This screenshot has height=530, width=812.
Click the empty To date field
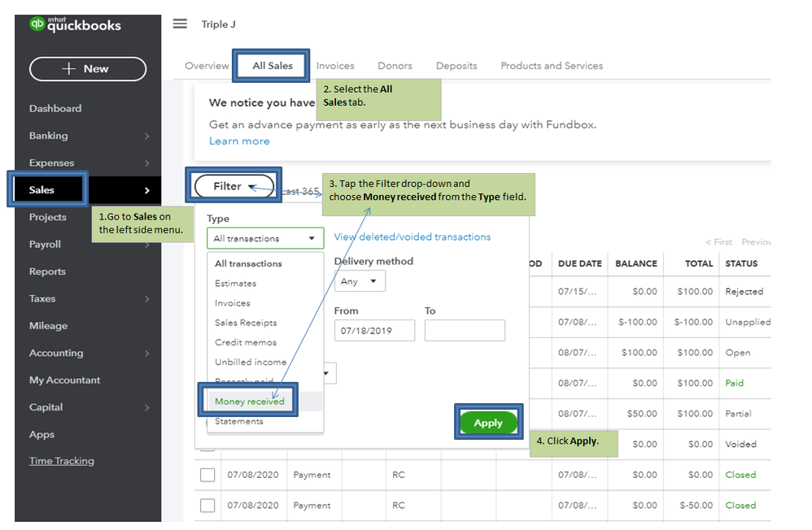click(x=465, y=330)
